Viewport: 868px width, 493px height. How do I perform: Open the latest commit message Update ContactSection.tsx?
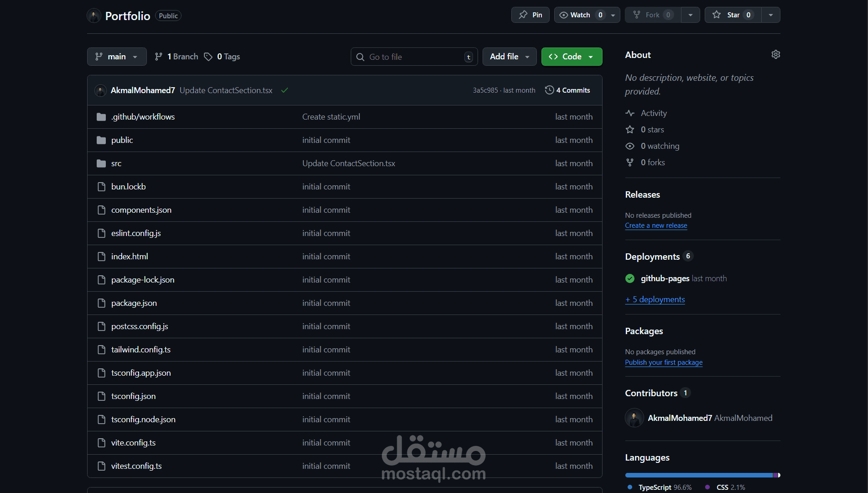[226, 90]
